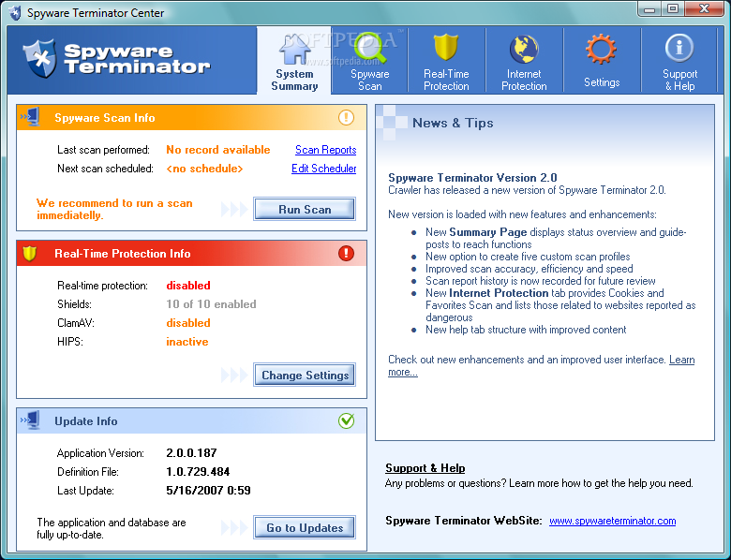Close the Spyware Terminator Center window
Image resolution: width=731 pixels, height=560 pixels.
point(705,8)
